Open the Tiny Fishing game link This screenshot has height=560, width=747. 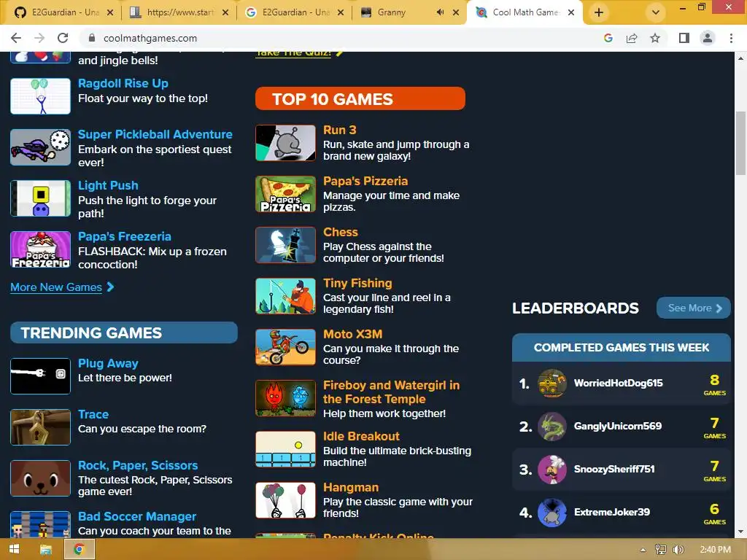point(357,284)
